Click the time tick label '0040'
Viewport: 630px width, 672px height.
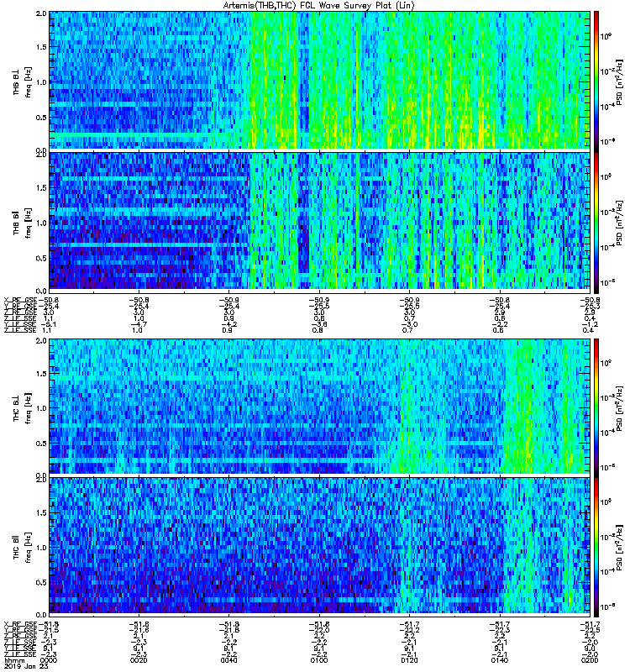(x=228, y=660)
